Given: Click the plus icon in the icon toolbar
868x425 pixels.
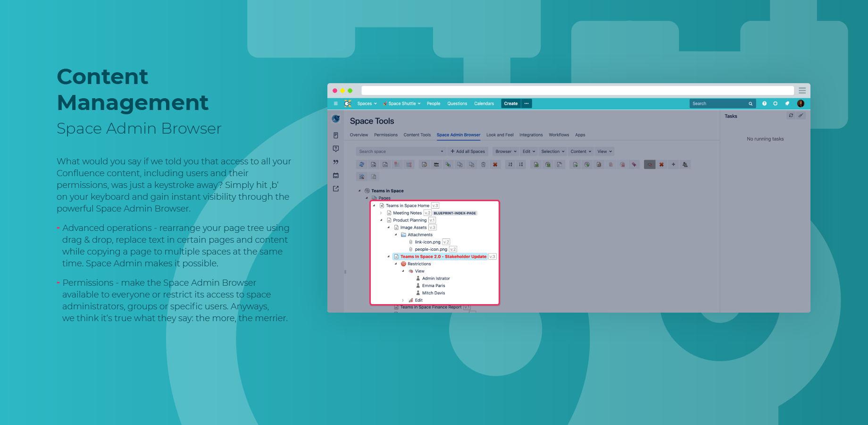Looking at the screenshot, I should 673,164.
